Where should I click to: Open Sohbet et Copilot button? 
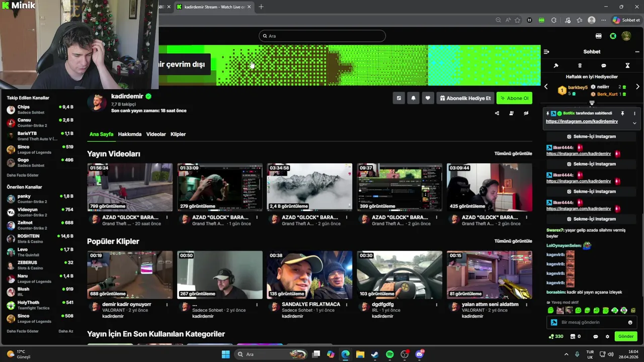626,20
